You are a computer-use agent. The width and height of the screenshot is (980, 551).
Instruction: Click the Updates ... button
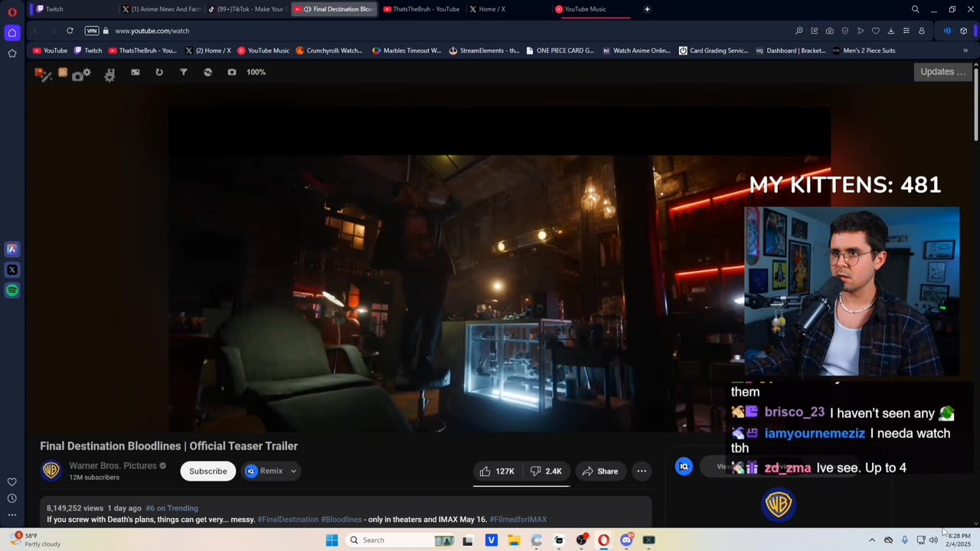pyautogui.click(x=944, y=72)
